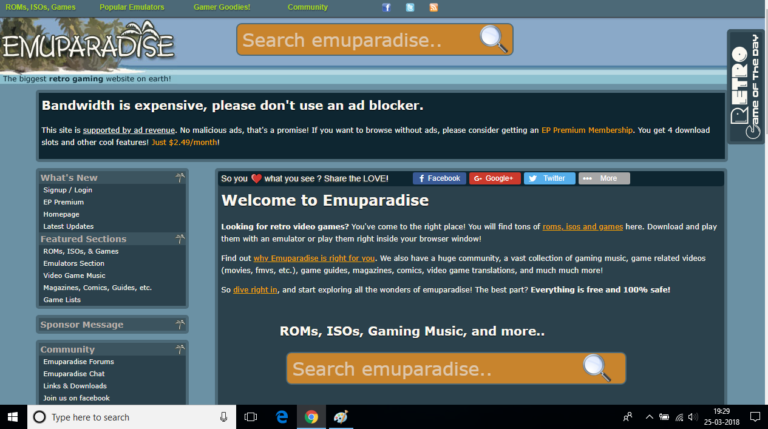Open the Facebook icon in top navigation
Screen dimensions: 768x429
point(386,7)
